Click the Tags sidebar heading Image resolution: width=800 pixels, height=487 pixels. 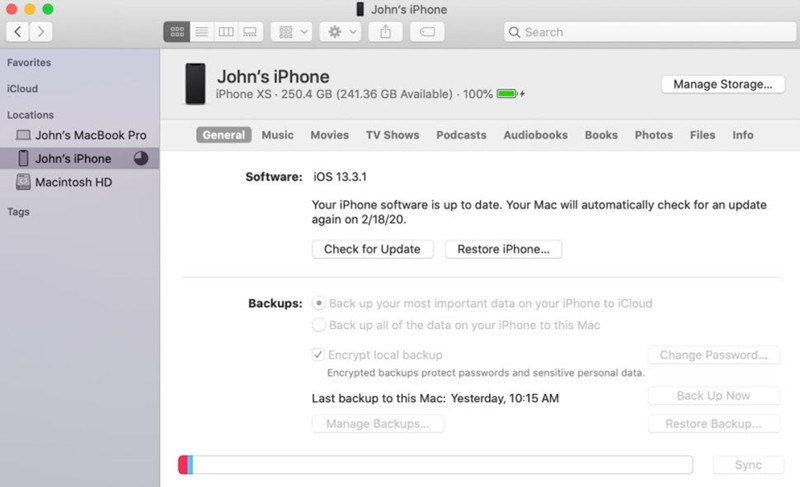coord(18,211)
